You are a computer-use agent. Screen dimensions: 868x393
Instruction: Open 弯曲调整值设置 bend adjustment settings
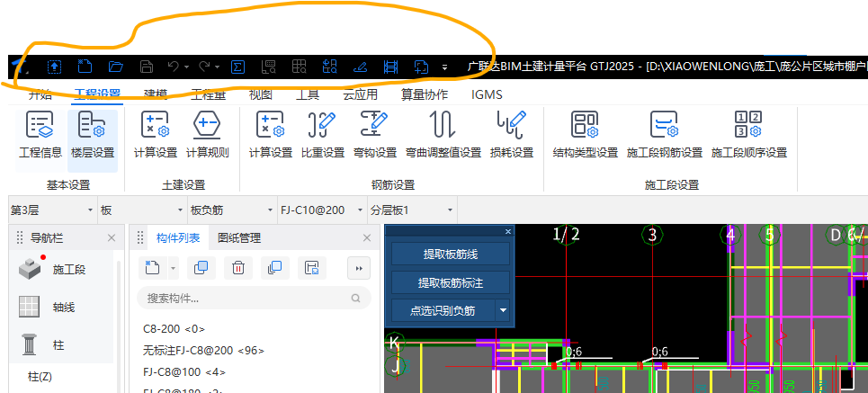[x=443, y=135]
